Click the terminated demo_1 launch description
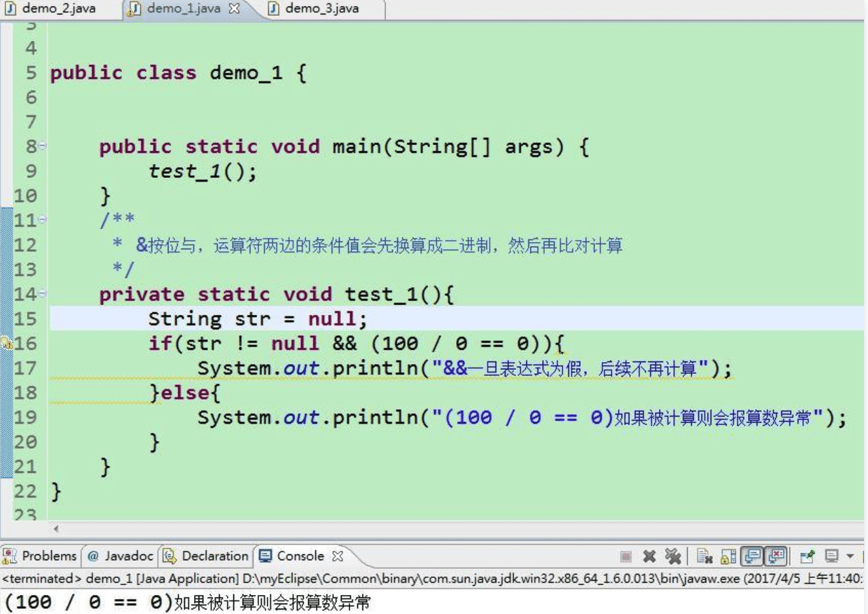The height and width of the screenshot is (614, 868). (x=431, y=579)
